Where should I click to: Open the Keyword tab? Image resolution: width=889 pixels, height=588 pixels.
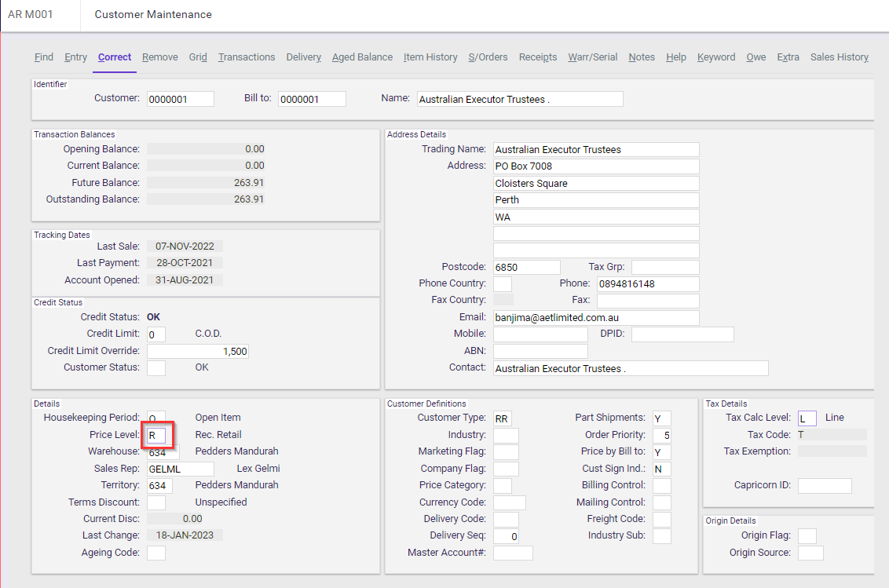coord(716,57)
